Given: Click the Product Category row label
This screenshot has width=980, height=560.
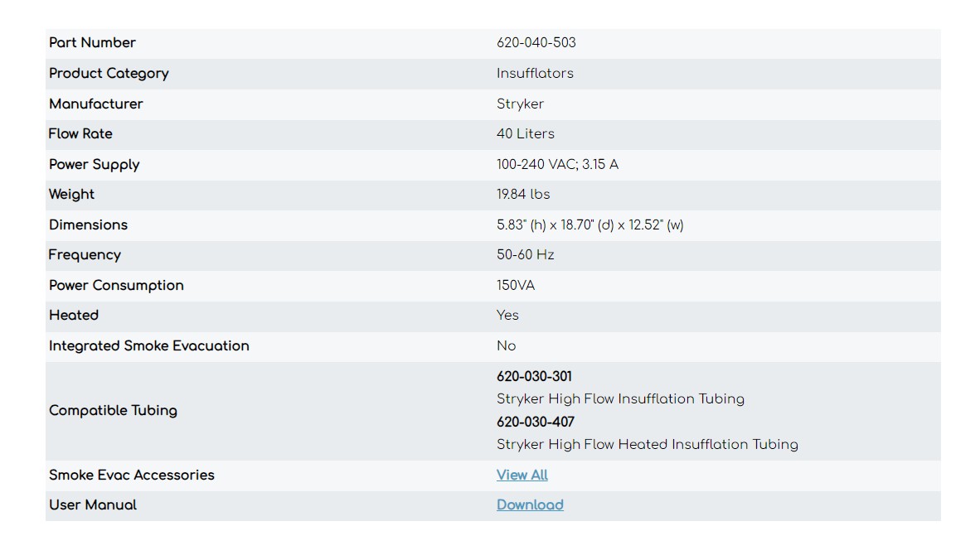Looking at the screenshot, I should click(109, 74).
